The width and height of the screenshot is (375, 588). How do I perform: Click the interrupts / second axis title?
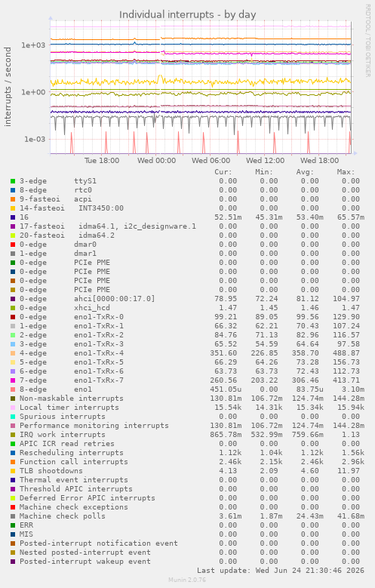[8, 87]
